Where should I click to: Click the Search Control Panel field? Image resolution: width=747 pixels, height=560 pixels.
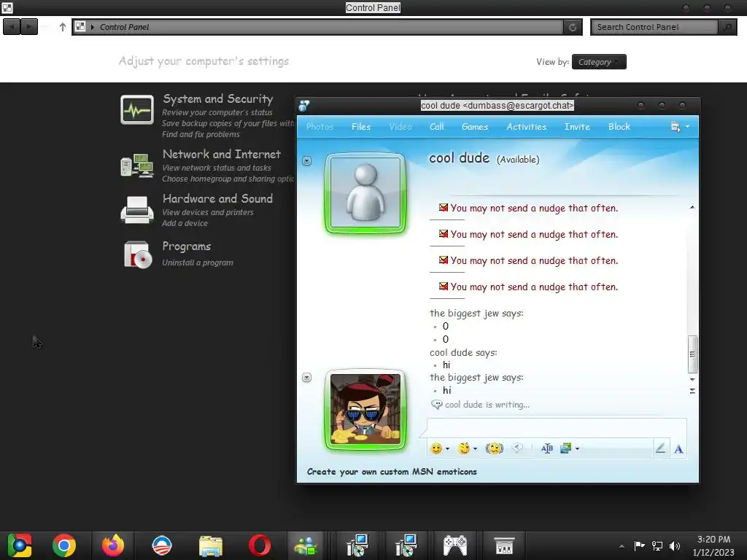pyautogui.click(x=654, y=27)
